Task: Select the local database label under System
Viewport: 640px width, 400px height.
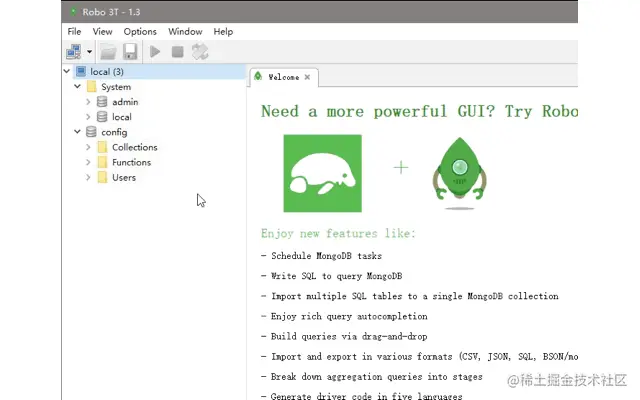Action: [122, 117]
